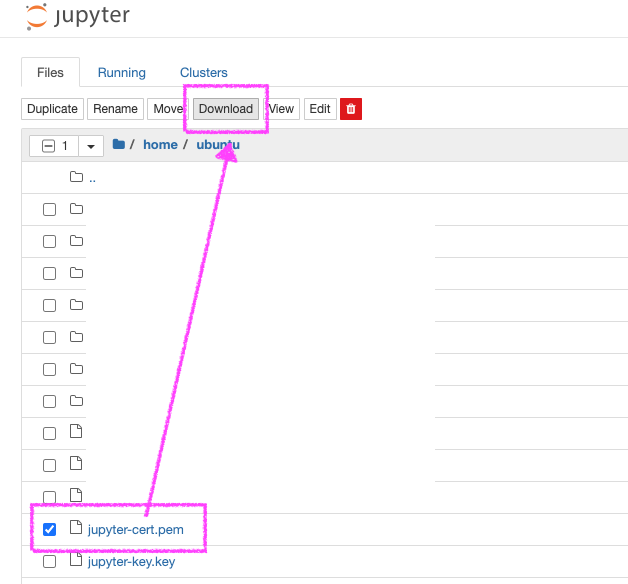Click the View button
Screen dimensions: 628x584
[281, 109]
